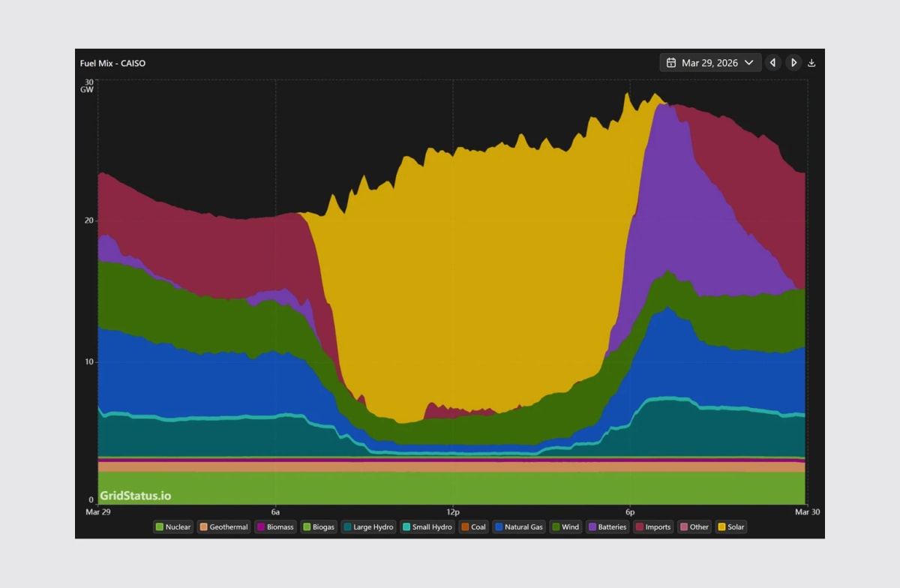Screen dimensions: 900x588
Task: Toggle the Natural Gas series visibility
Action: [518, 526]
